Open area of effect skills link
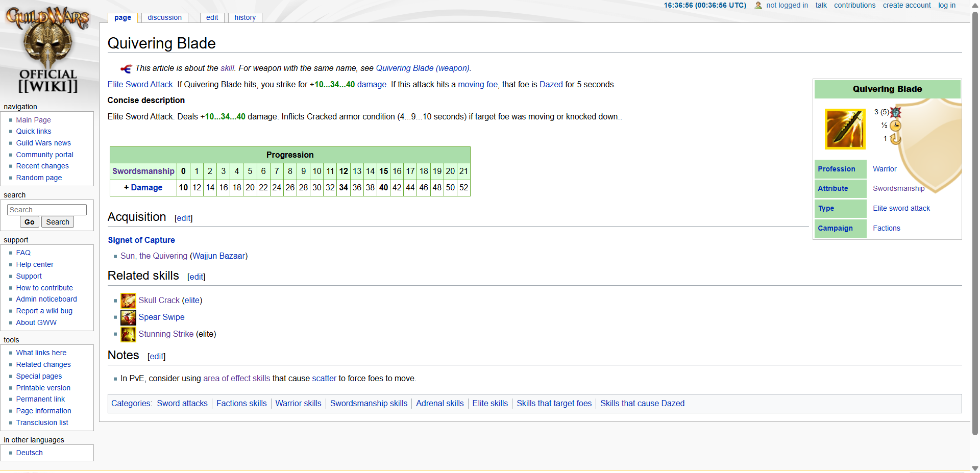Screen dimensions: 980x473 pyautogui.click(x=237, y=378)
